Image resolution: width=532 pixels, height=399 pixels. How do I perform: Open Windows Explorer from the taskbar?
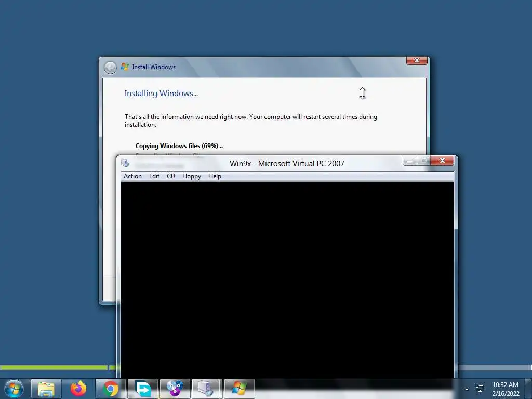pos(46,389)
